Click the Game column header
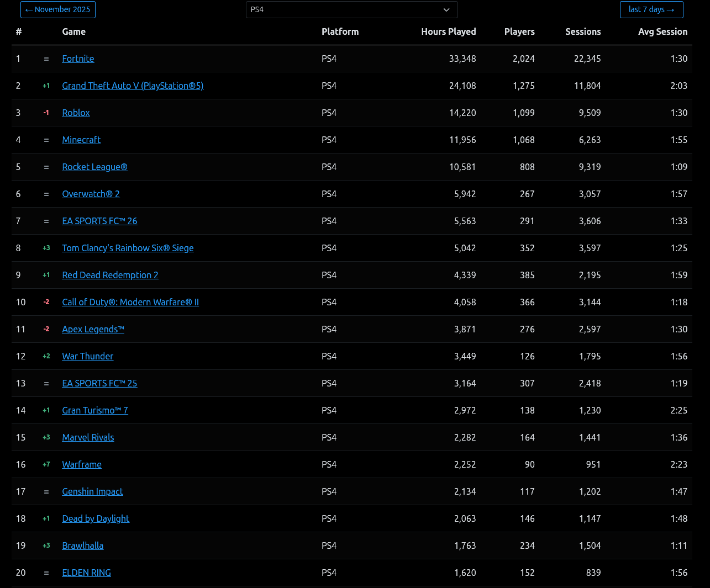 click(x=73, y=31)
